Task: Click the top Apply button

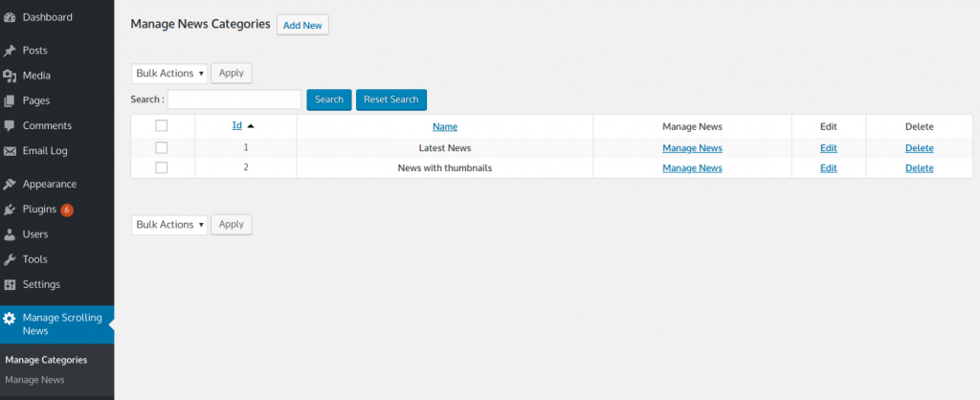Action: click(232, 73)
